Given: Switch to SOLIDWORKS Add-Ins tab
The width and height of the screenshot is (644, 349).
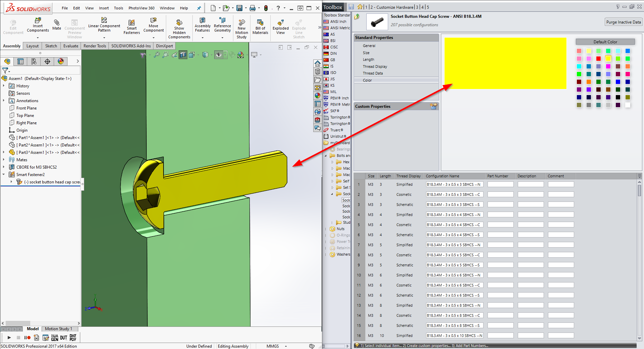Looking at the screenshot, I should [x=131, y=46].
